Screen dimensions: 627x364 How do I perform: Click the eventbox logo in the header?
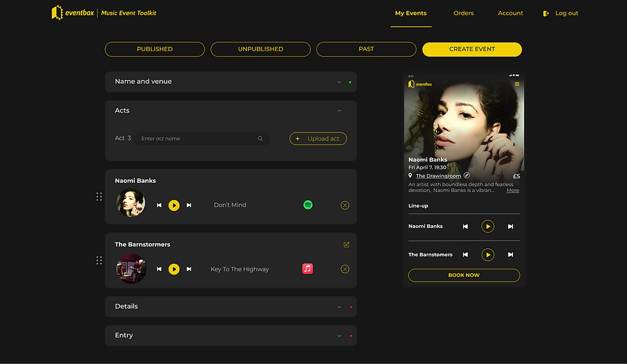(x=73, y=13)
